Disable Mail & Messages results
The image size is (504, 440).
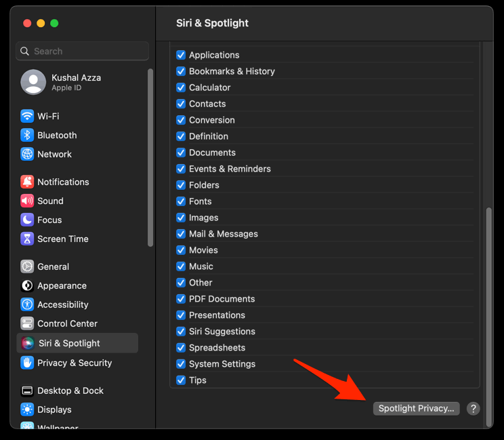tap(181, 234)
